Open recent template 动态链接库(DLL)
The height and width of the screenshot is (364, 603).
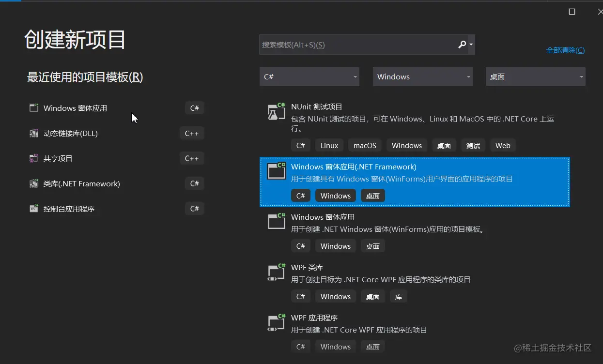click(117, 133)
